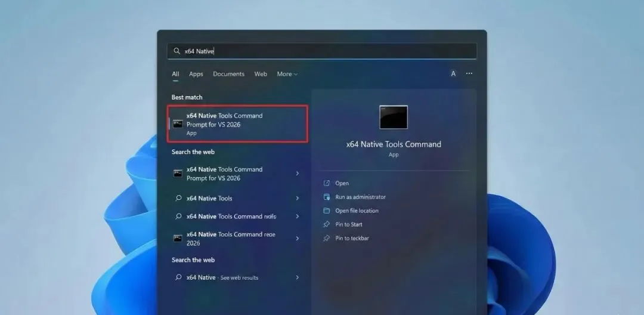Click the Pin to Start pin icon
Screen dimensions: 644x315
click(327, 224)
